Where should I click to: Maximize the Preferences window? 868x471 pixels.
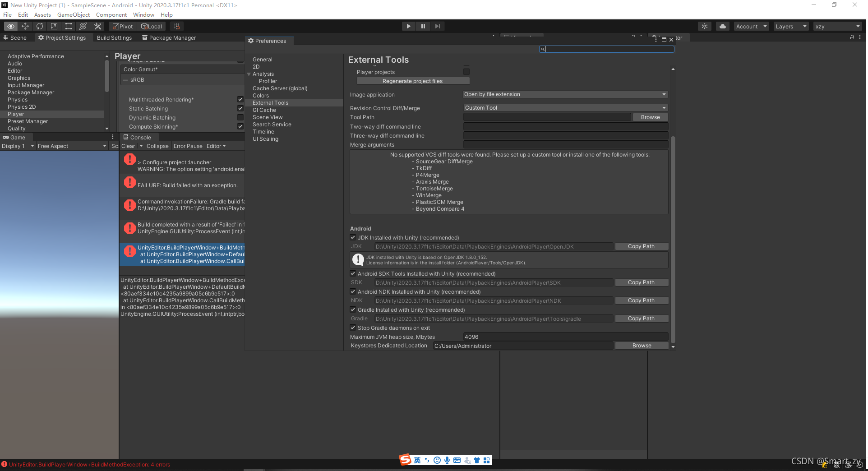[664, 40]
